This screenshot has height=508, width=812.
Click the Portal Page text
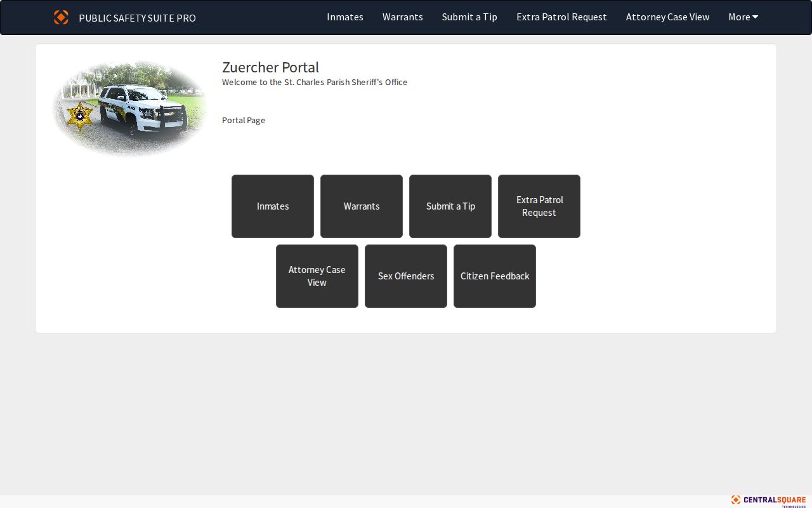(x=244, y=121)
